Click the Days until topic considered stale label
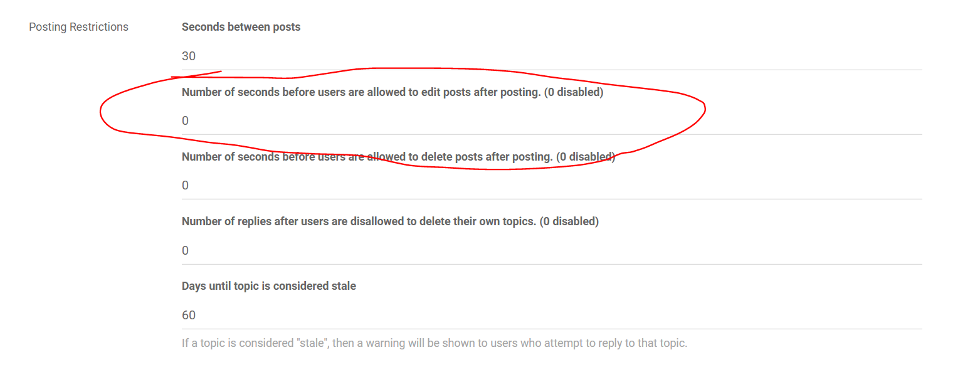The image size is (980, 367). pyautogui.click(x=268, y=285)
